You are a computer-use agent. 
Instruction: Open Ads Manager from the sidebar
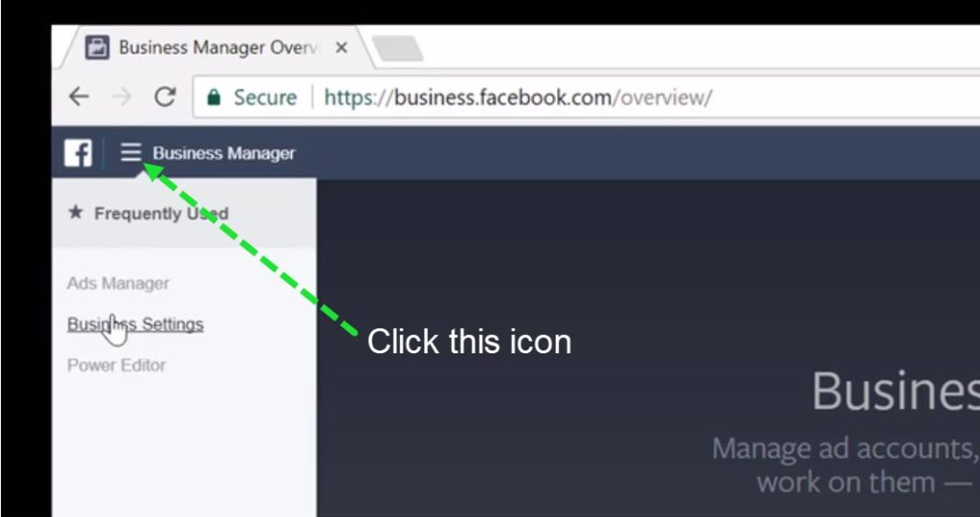(x=118, y=283)
